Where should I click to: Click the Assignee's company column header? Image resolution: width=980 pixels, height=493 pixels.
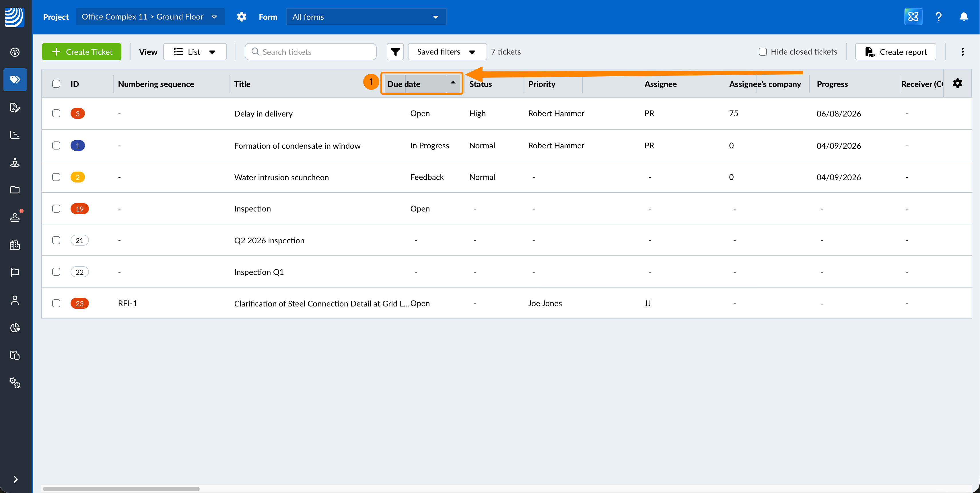pyautogui.click(x=765, y=84)
